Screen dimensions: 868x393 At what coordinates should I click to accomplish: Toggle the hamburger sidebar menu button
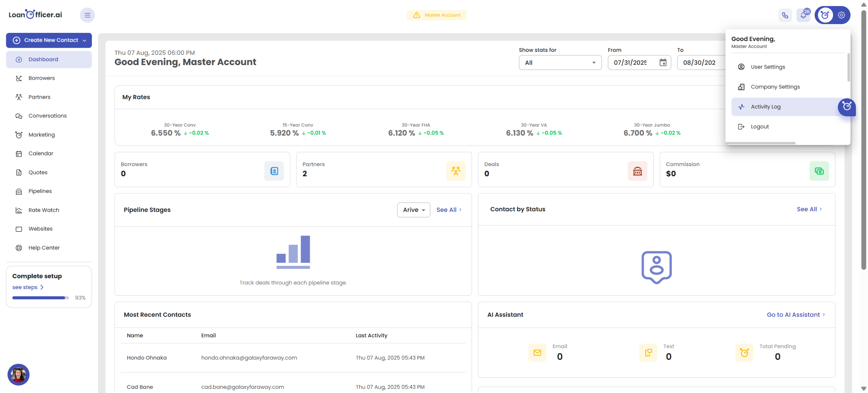87,15
